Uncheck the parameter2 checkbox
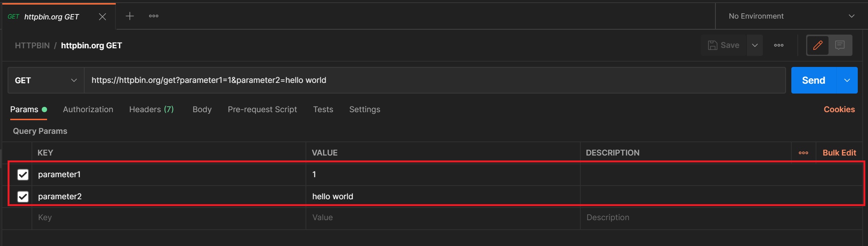868x246 pixels. tap(23, 197)
